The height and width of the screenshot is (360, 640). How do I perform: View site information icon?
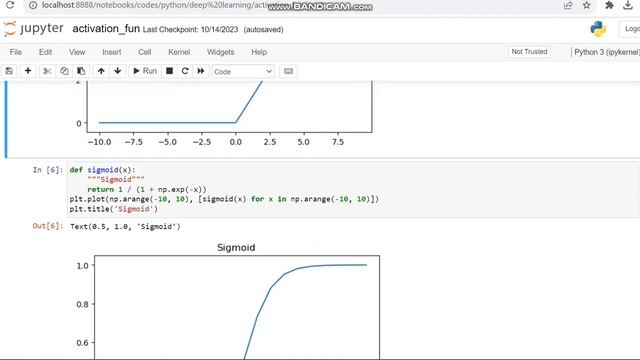(x=33, y=5)
